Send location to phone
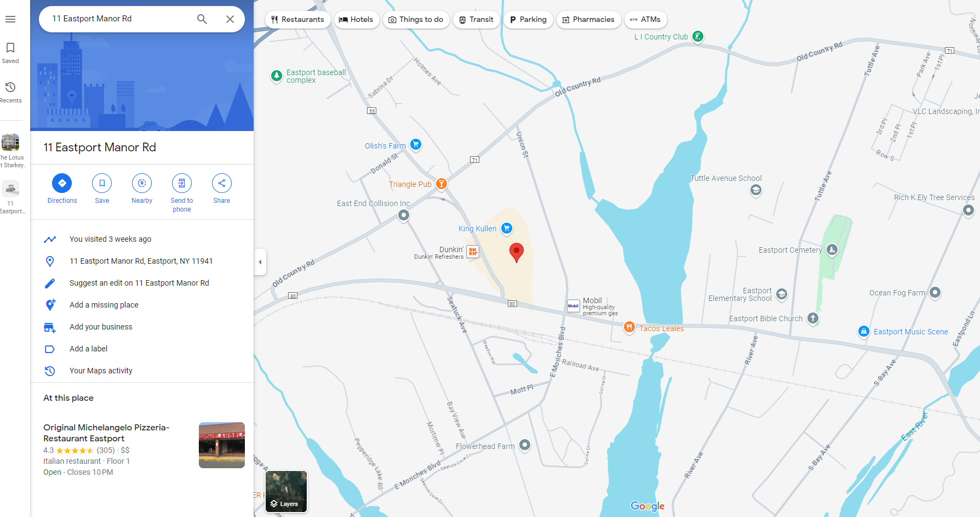The height and width of the screenshot is (517, 980). [x=182, y=183]
